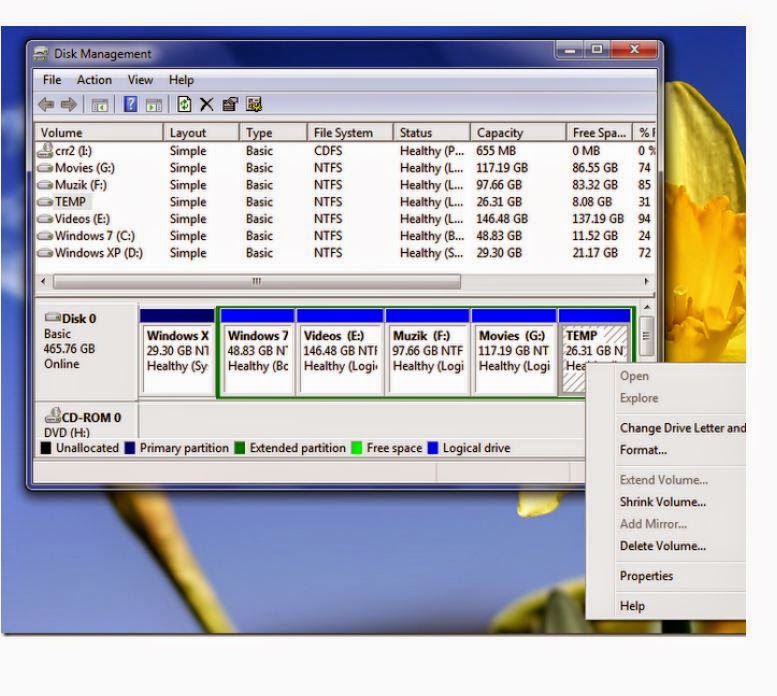Screen dimensions: 777x696
Task: Select the Movies (G:) partition block
Action: [x=514, y=352]
